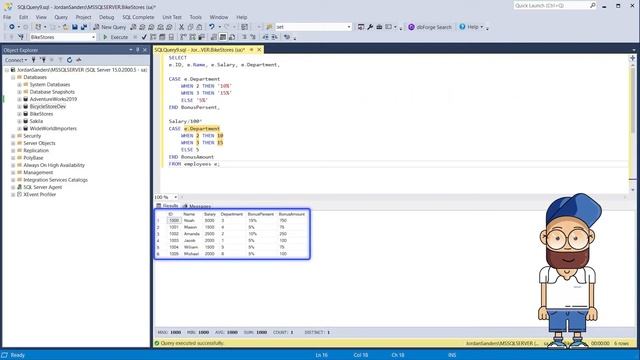
Task: Open the 100 % zoom dropdown
Action: (x=176, y=197)
